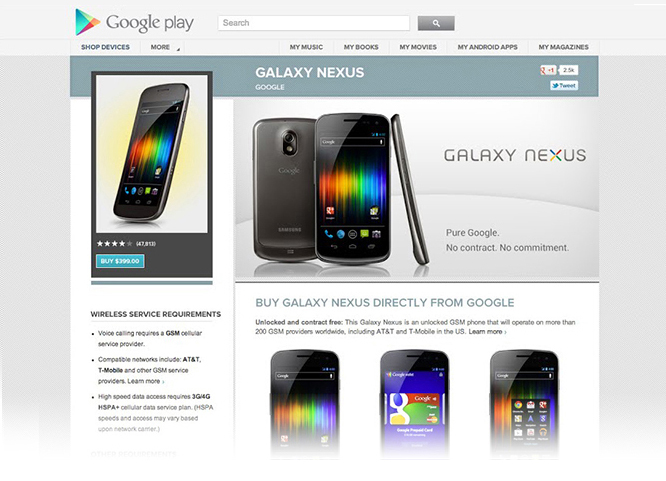
Task: Go to MY ANDROID APPS
Action: [x=488, y=47]
